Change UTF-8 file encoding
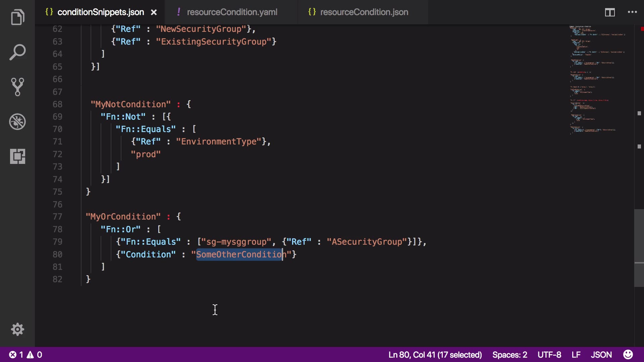This screenshot has height=362, width=644. (549, 355)
